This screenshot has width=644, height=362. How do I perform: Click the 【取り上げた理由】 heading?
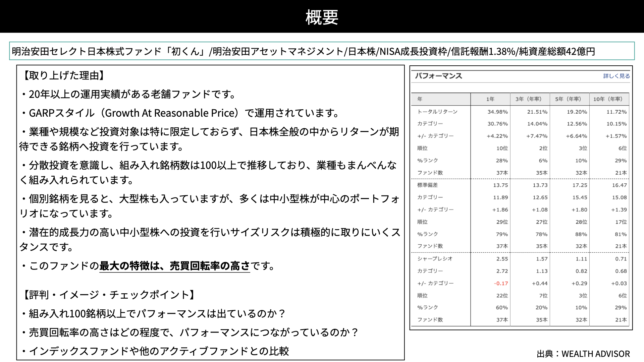[x=64, y=75]
